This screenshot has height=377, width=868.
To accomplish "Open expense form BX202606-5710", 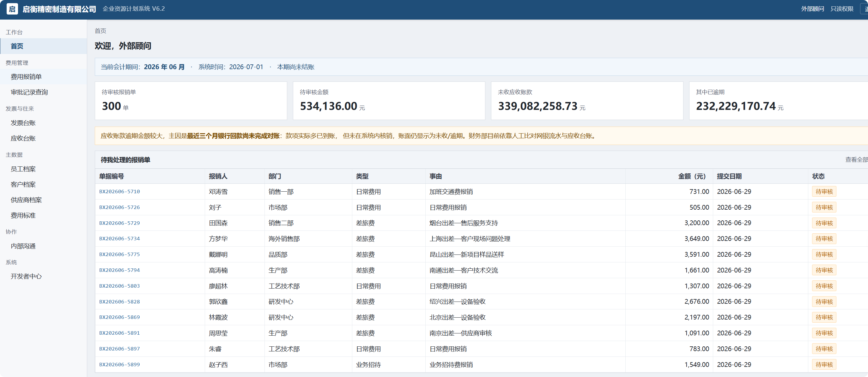I will 119,192.
